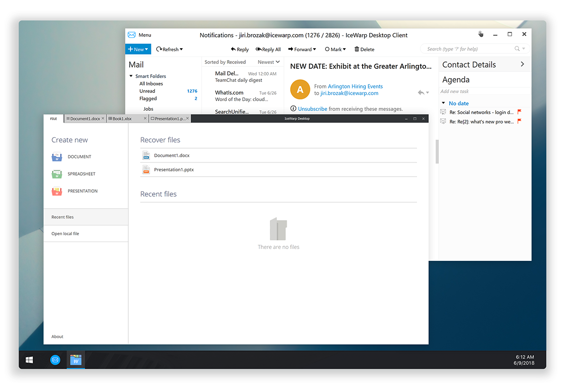Click the orange A sender avatar
This screenshot has width=568, height=392.
[x=300, y=89]
